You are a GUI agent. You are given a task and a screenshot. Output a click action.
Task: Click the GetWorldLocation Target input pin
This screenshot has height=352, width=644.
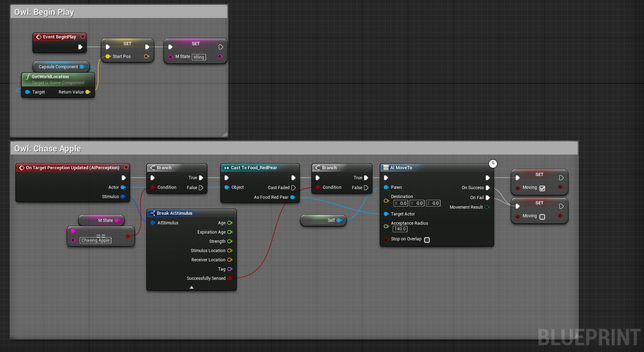click(x=27, y=92)
